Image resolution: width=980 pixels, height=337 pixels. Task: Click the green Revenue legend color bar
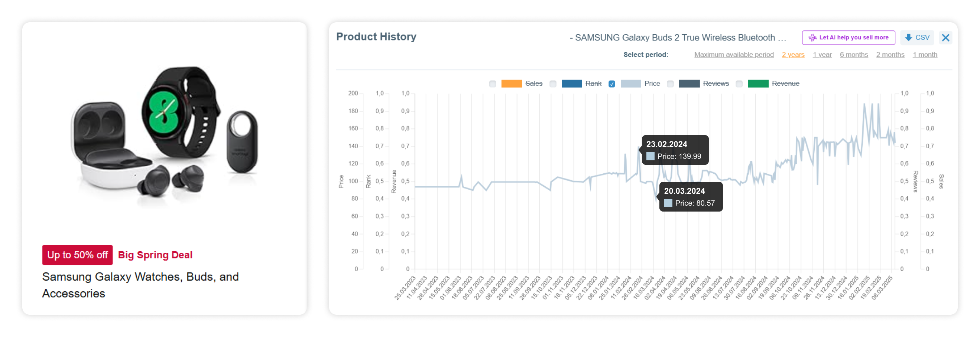coord(758,84)
